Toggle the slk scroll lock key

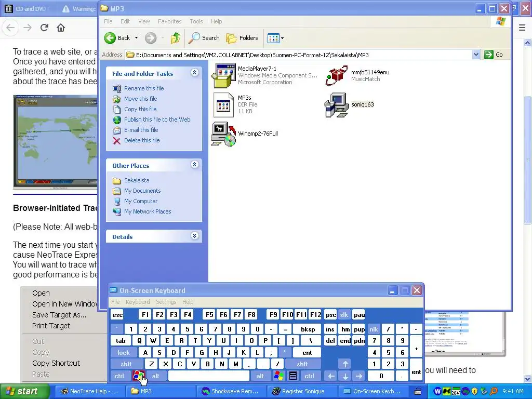coord(344,315)
